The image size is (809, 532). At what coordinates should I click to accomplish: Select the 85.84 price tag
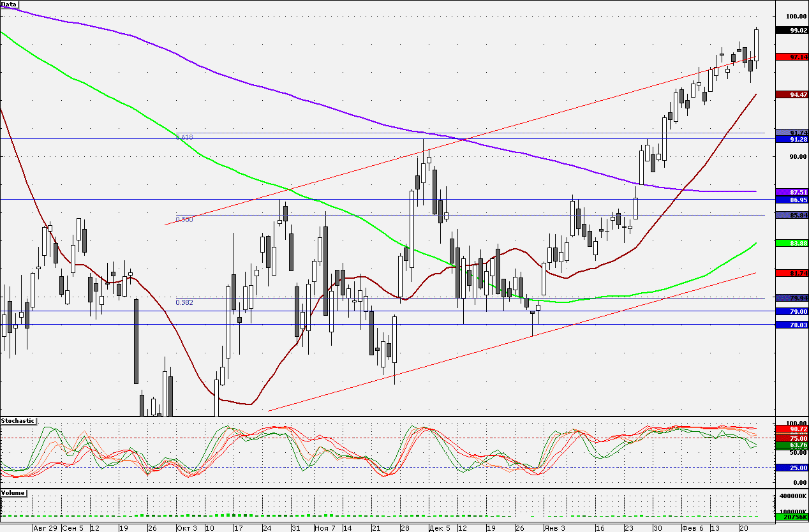790,215
